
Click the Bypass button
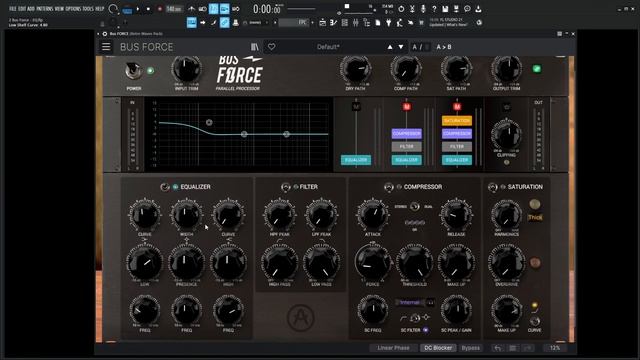pyautogui.click(x=470, y=348)
